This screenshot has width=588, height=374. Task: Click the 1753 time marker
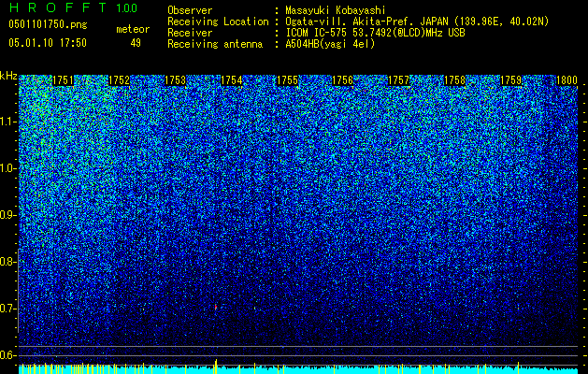tap(175, 80)
